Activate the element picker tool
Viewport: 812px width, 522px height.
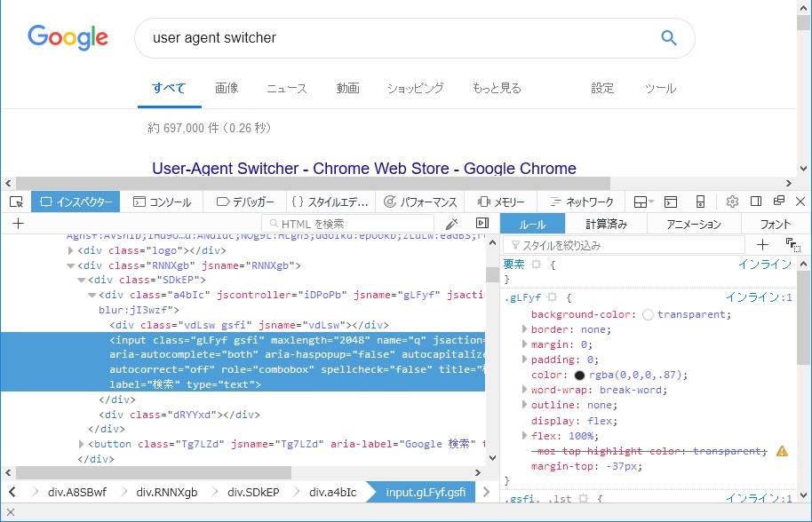16,202
